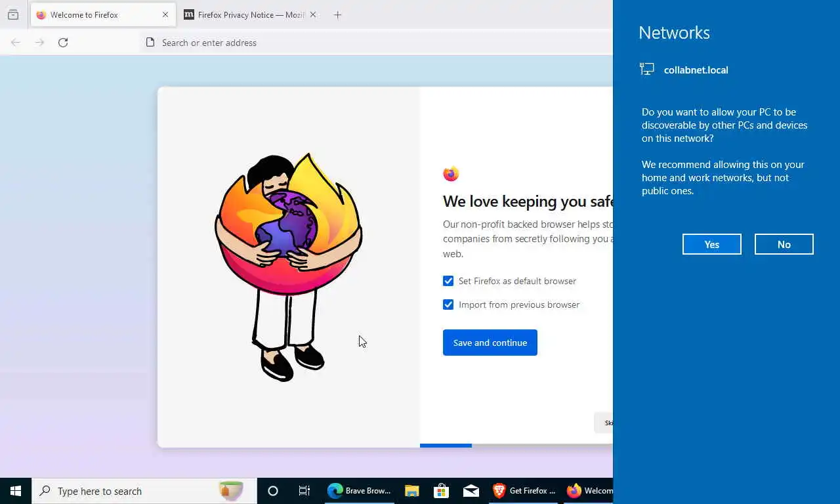
Task: Click No in Networks panel
Action: (784, 244)
